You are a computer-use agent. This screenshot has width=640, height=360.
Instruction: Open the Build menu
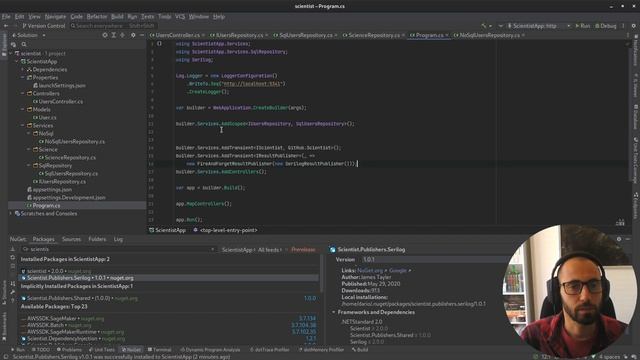pos(117,17)
